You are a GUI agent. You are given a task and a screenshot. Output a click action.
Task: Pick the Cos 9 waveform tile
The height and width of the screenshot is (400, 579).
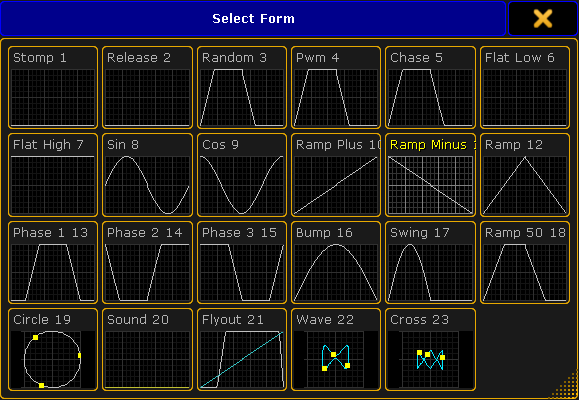click(242, 175)
